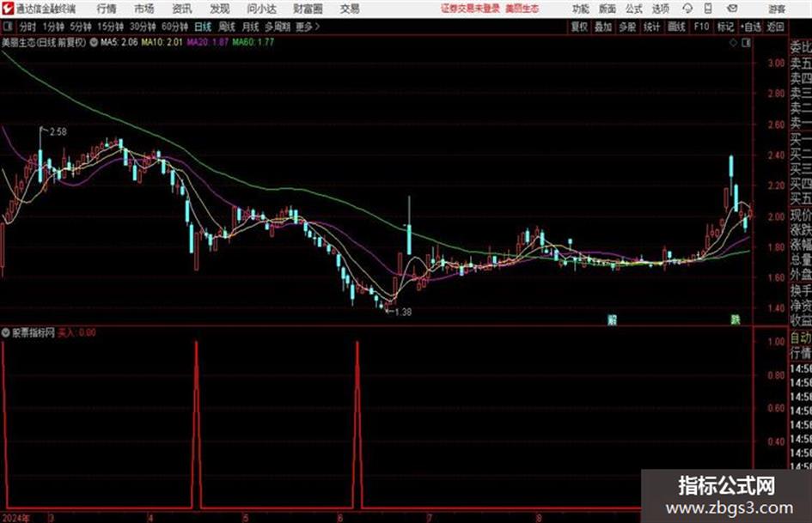
Task: Click the yellow MA10: 2.01 label
Action: [x=162, y=42]
